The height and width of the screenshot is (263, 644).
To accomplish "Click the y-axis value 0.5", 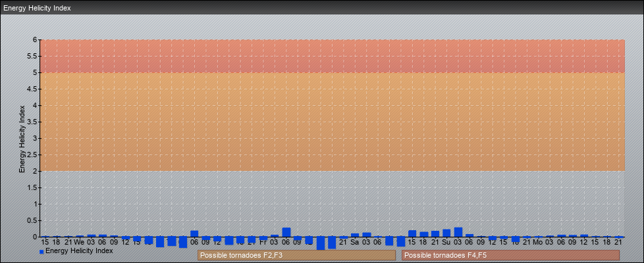I will 32,220.
